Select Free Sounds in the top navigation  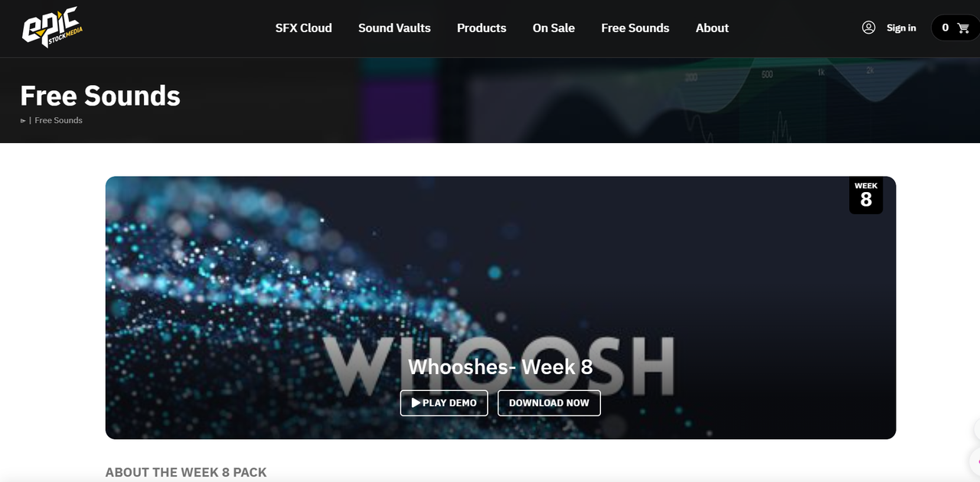[x=635, y=28]
